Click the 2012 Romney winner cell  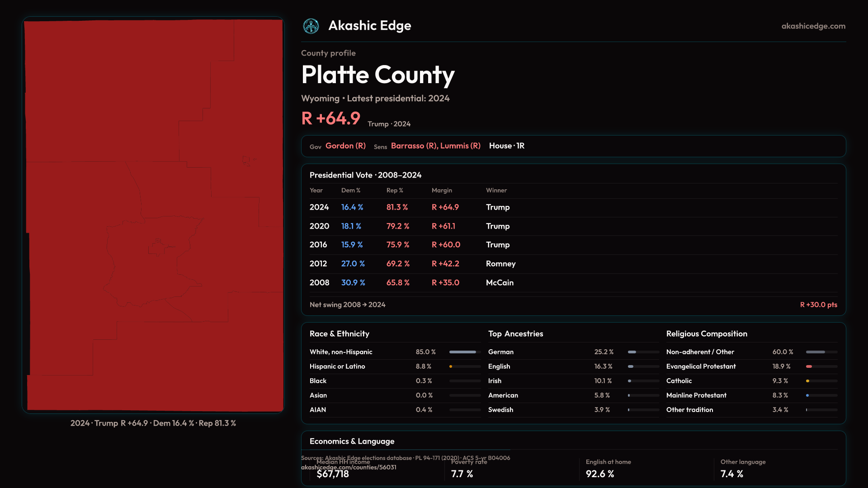point(500,264)
